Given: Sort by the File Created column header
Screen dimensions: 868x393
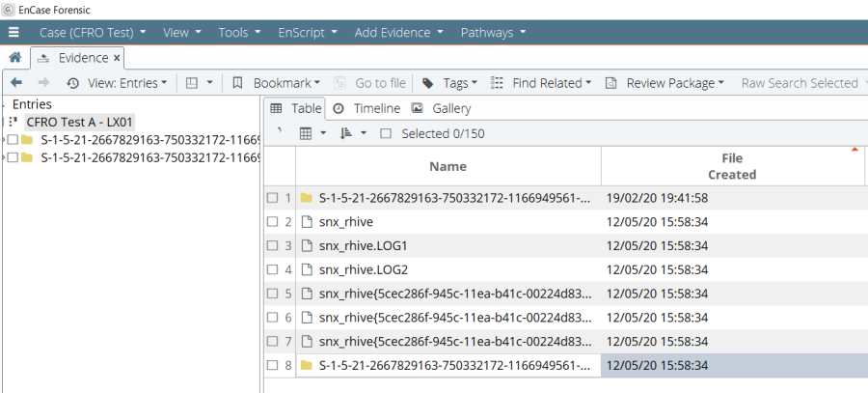Looking at the screenshot, I should [731, 166].
